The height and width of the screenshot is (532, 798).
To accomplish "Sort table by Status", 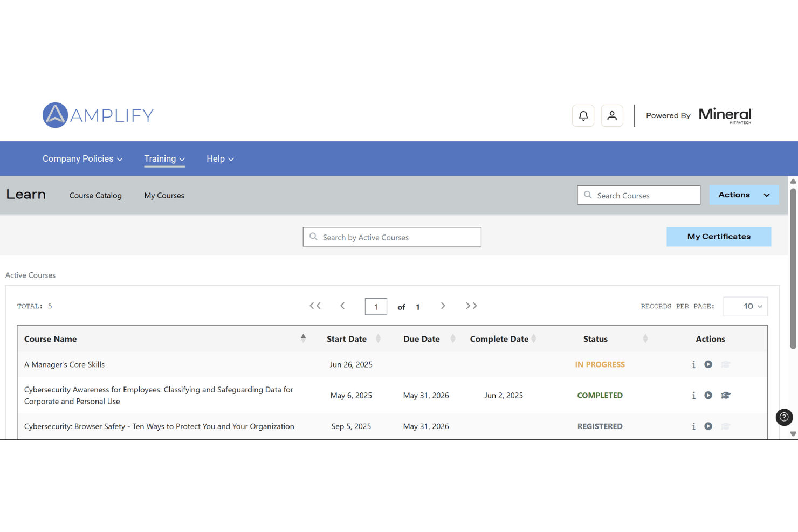I will click(x=645, y=338).
